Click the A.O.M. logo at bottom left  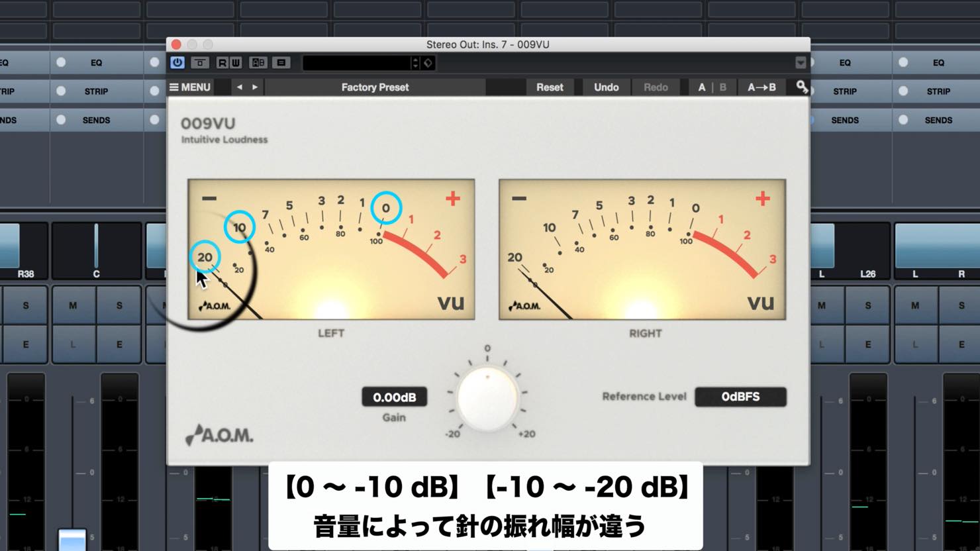pyautogui.click(x=219, y=435)
